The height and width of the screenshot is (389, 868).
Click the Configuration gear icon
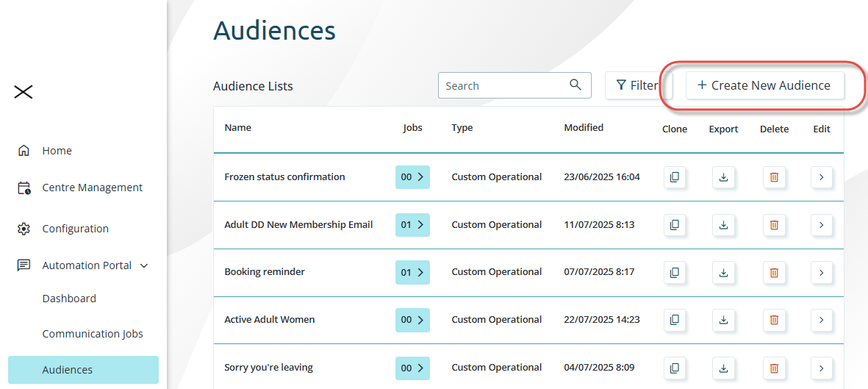tap(24, 229)
